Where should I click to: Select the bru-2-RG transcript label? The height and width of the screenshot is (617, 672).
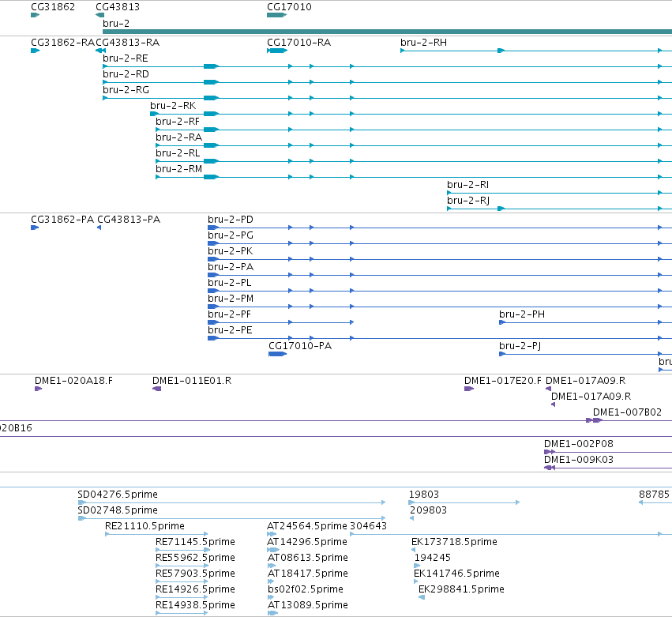(x=126, y=90)
